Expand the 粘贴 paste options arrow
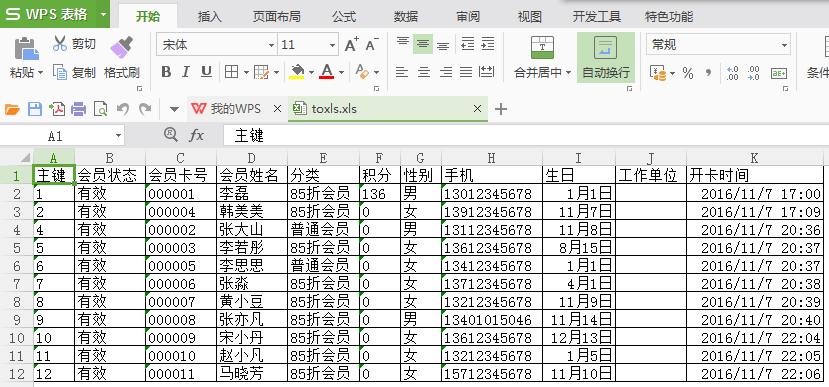Image resolution: width=829 pixels, height=387 pixels. [x=40, y=72]
